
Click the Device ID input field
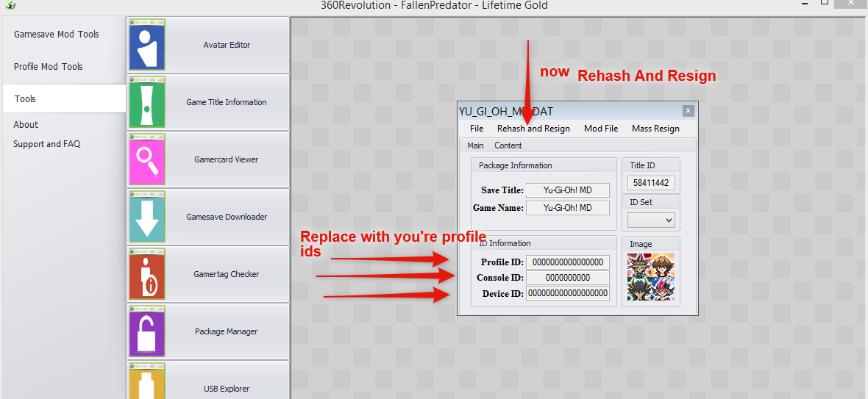pyautogui.click(x=567, y=293)
